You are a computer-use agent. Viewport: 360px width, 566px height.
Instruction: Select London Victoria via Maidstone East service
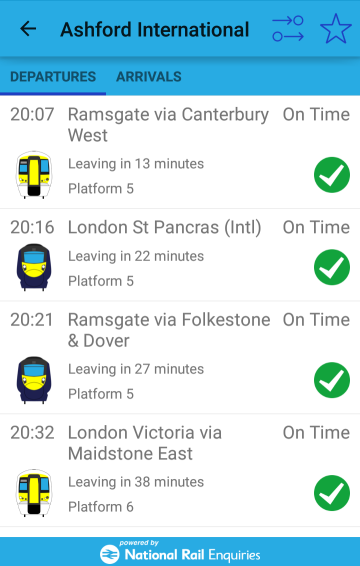tap(180, 470)
